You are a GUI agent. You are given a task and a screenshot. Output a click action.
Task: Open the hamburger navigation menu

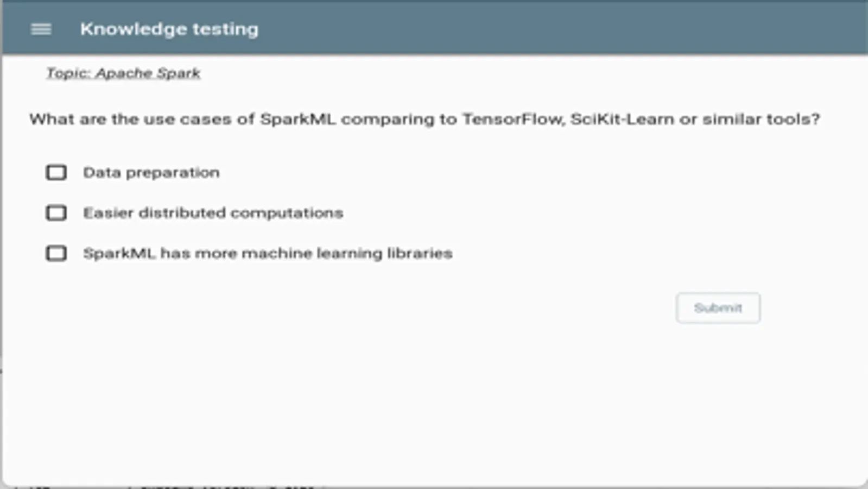point(41,29)
